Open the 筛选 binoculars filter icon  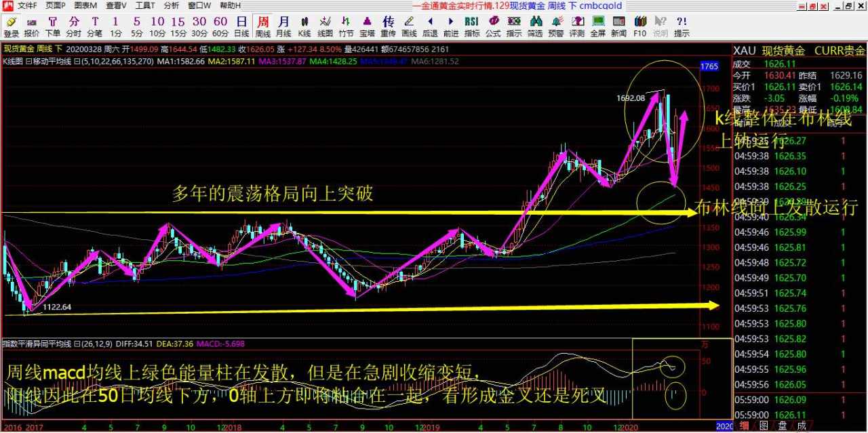pos(535,26)
